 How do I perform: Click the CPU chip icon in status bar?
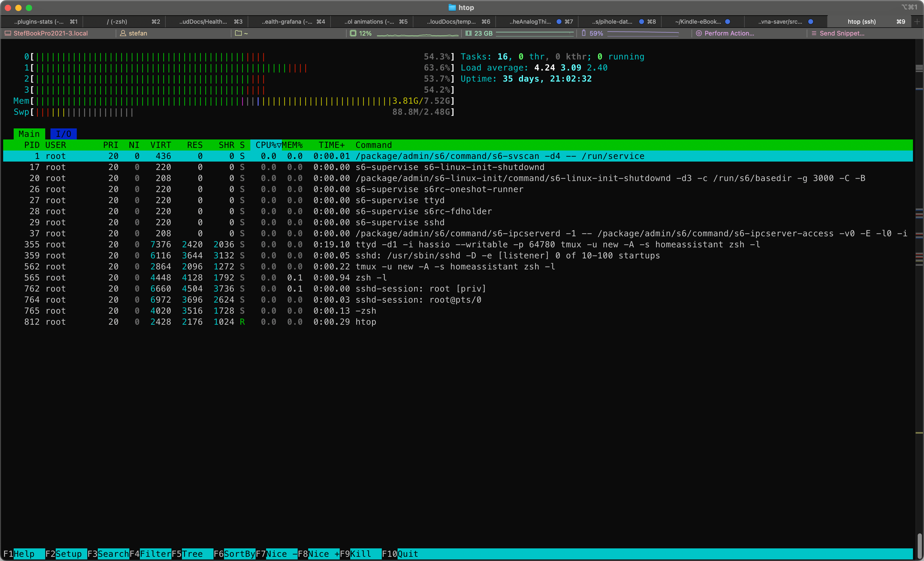click(x=353, y=33)
